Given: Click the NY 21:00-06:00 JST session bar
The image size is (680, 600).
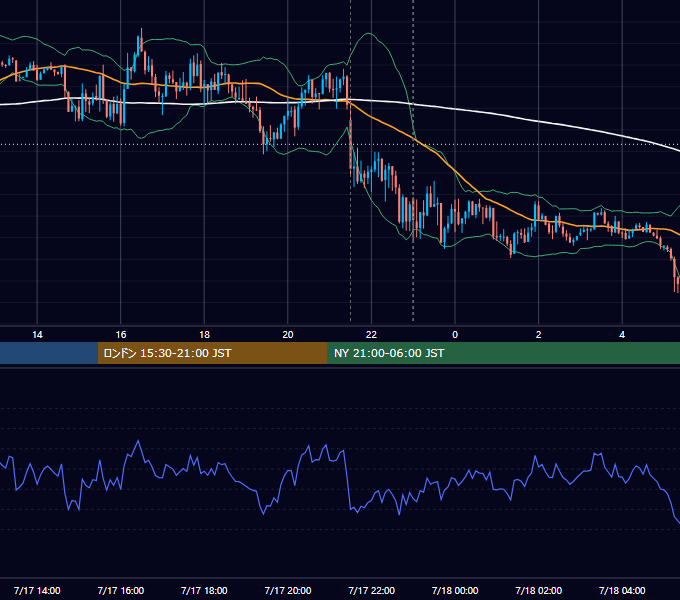Looking at the screenshot, I should 503,353.
